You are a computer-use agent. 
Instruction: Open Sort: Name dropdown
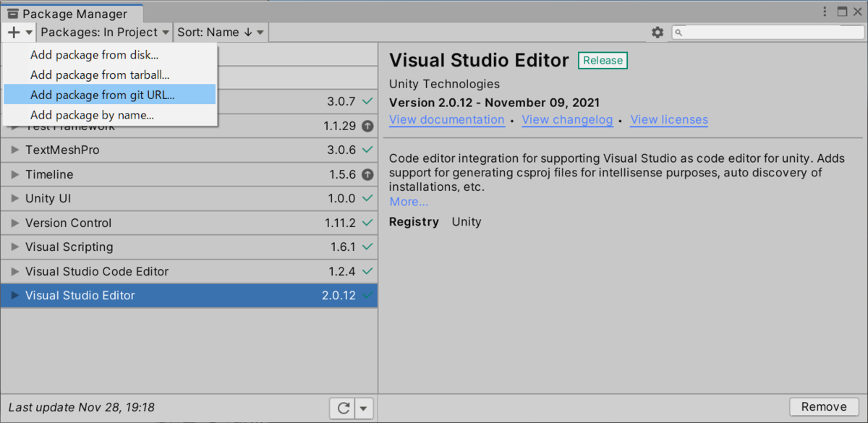[221, 32]
